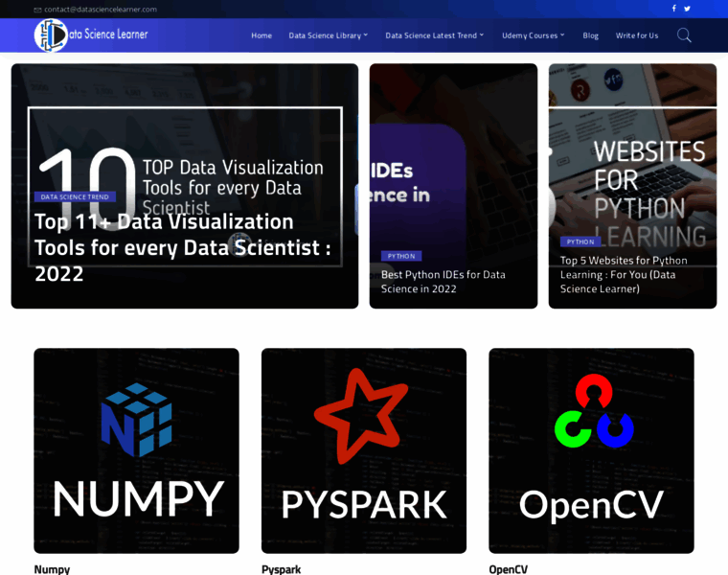This screenshot has width=728, height=575.
Task: Open the Write for Us page
Action: 637,35
